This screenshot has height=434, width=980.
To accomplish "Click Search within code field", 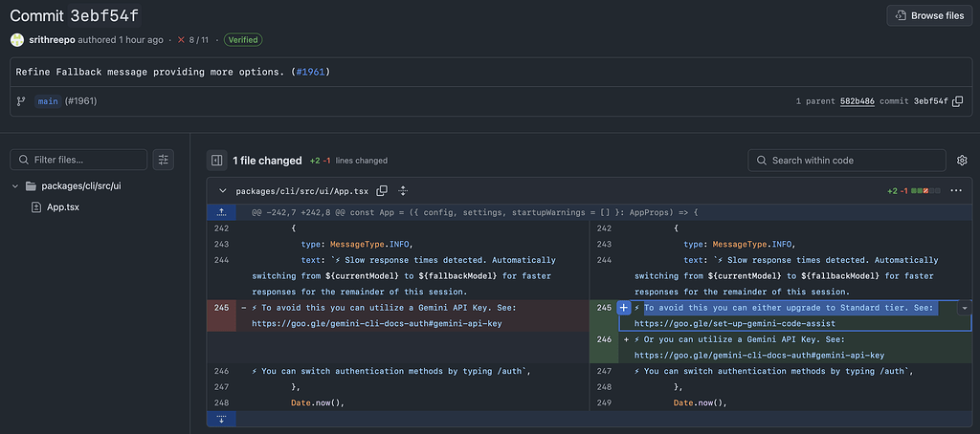I will coord(847,161).
